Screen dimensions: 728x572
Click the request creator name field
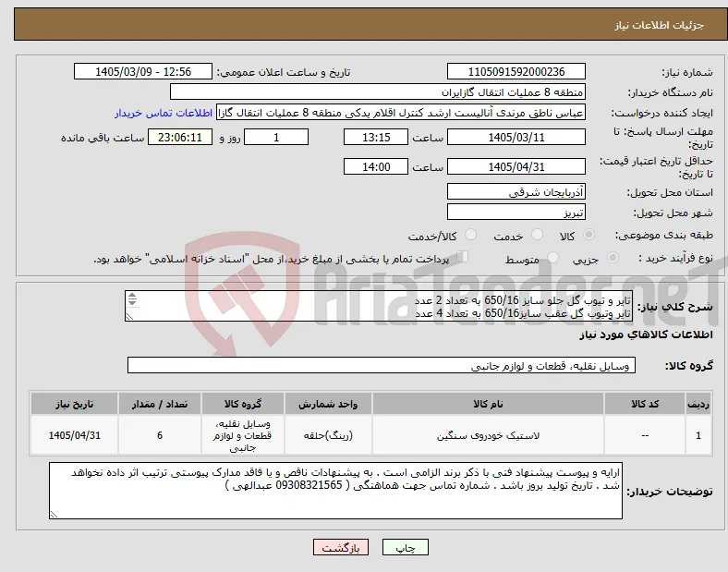pyautogui.click(x=401, y=113)
